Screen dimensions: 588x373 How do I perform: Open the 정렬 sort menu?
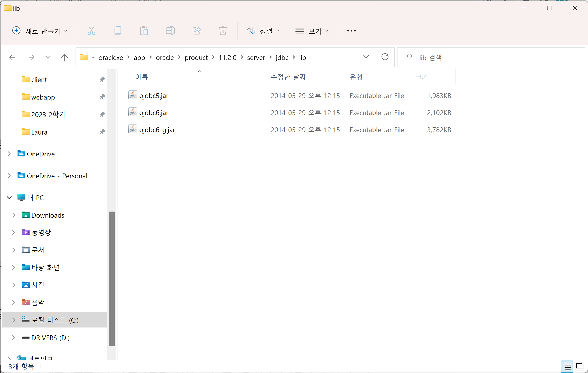point(263,31)
